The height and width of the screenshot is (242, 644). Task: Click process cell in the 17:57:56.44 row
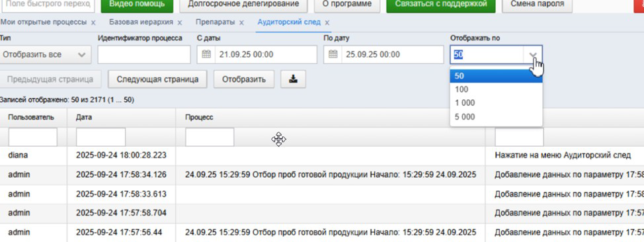click(331, 233)
